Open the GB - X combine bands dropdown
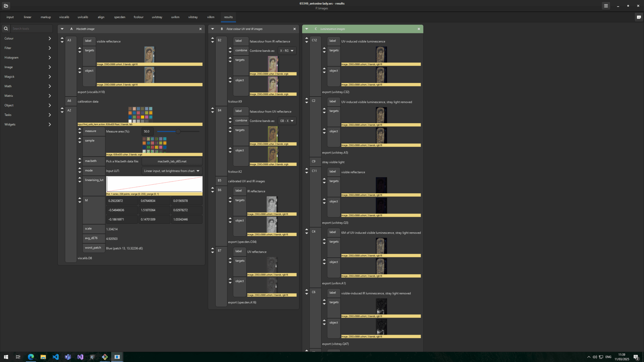Viewport: 644px width, 362px height. click(x=286, y=121)
